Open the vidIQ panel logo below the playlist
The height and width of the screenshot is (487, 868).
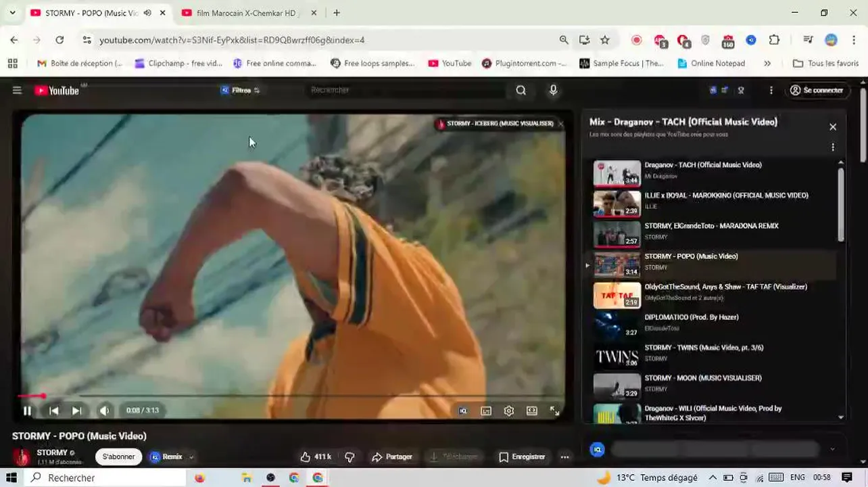(597, 449)
